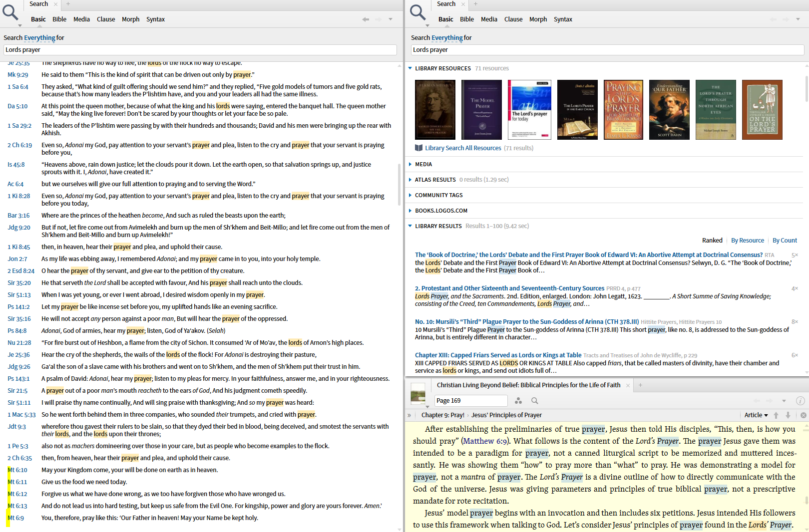The width and height of the screenshot is (809, 532).
Task: Change 'Everything' scope in left search
Action: [x=39, y=38]
